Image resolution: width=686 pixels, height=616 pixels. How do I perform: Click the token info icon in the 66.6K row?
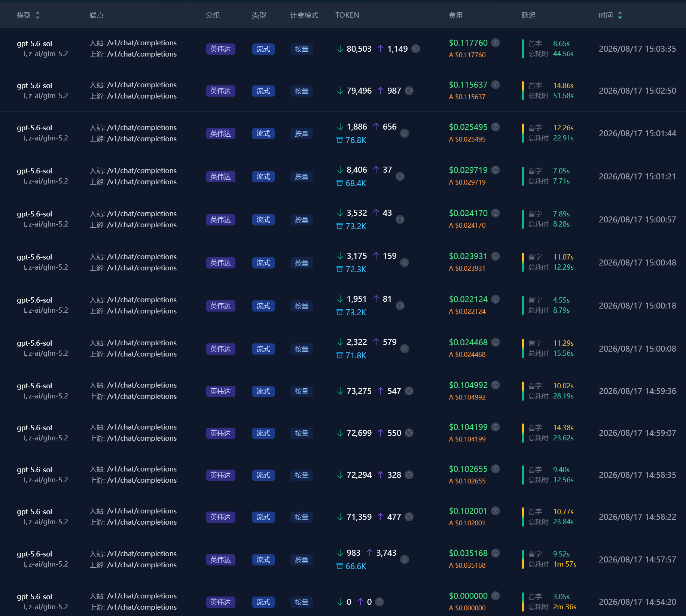tap(405, 559)
